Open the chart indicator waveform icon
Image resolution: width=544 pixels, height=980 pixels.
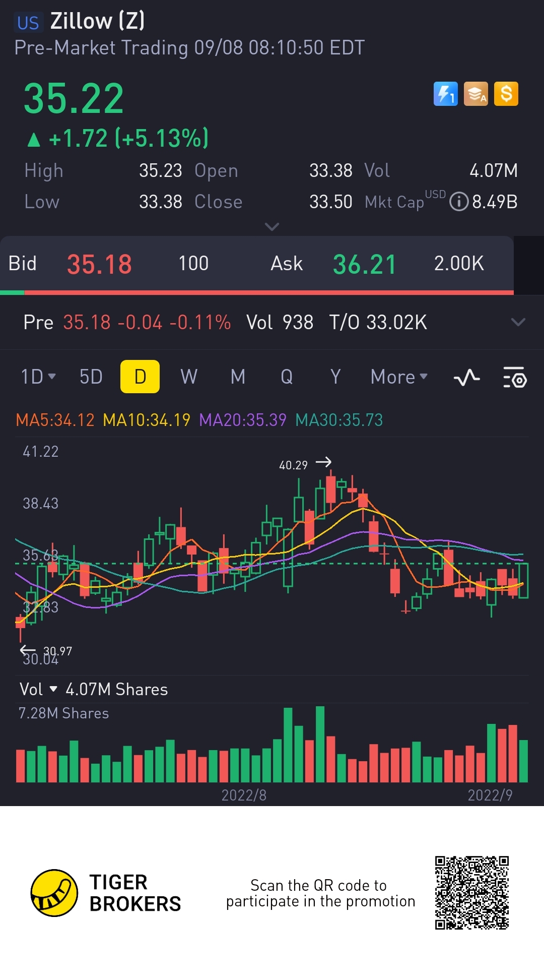pyautogui.click(x=467, y=377)
